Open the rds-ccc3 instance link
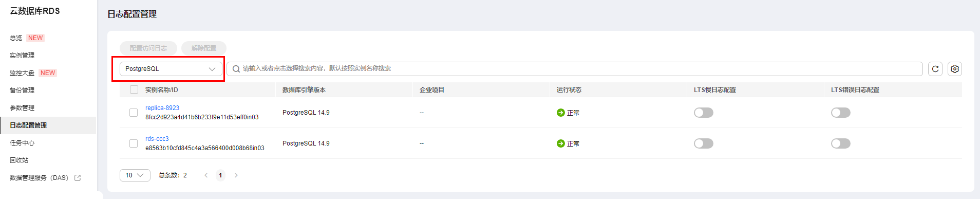This screenshot has height=199, width=980. click(x=157, y=139)
